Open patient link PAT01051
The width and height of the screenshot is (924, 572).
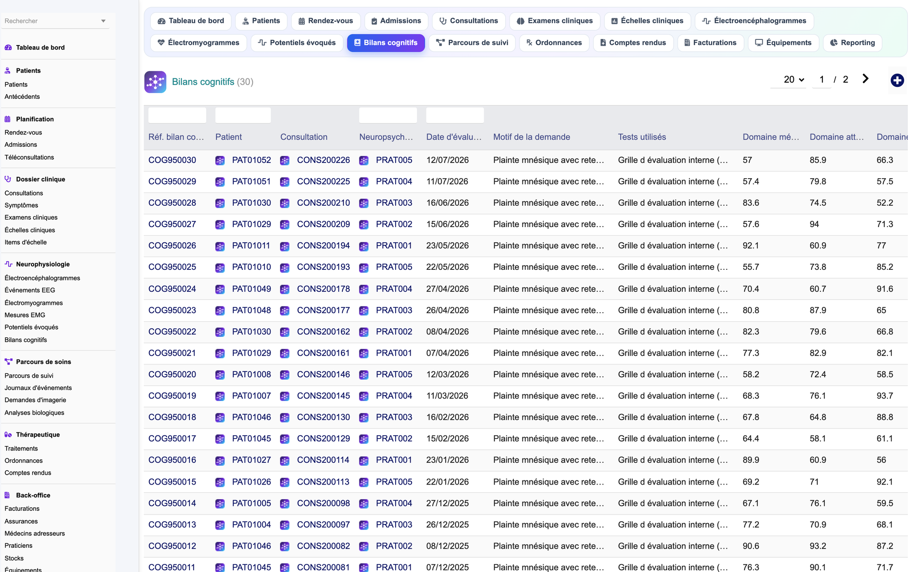pyautogui.click(x=252, y=181)
